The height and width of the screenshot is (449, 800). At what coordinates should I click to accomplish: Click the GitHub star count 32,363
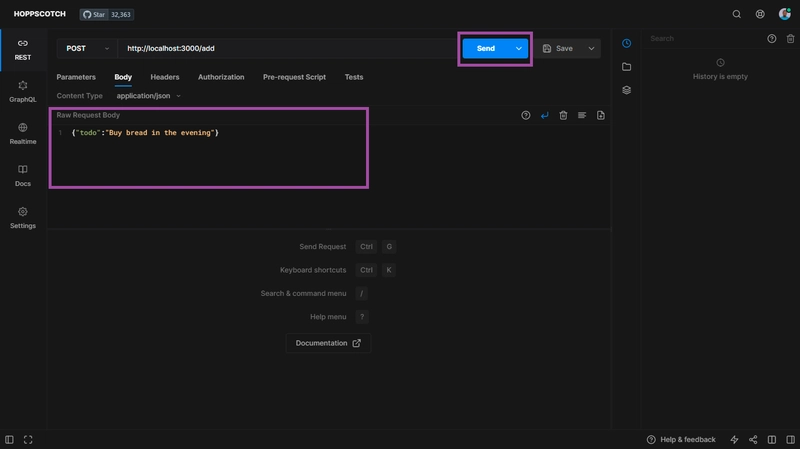point(121,14)
